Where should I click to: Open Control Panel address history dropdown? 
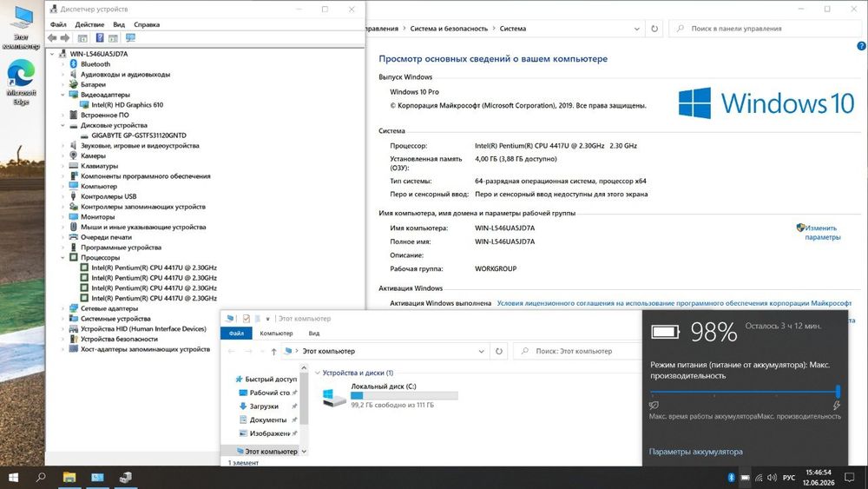(636, 29)
